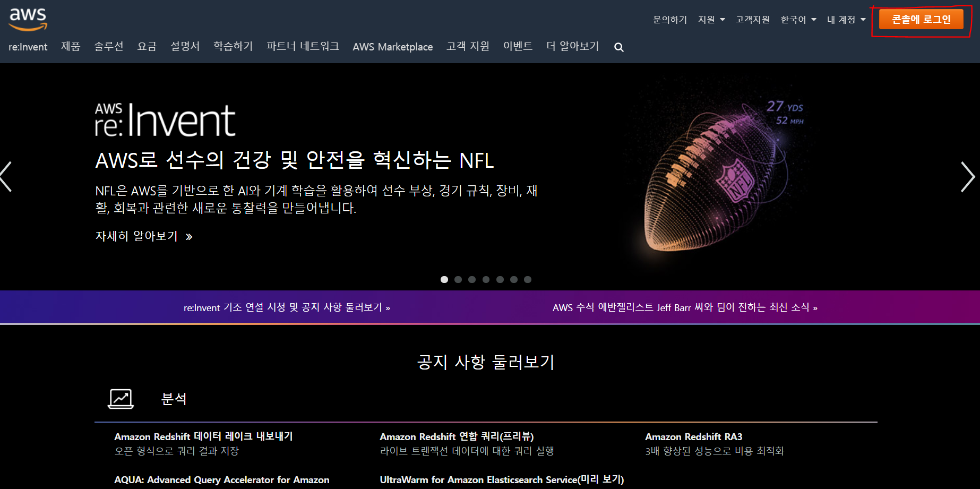Open the 고객 지원 nav menu
This screenshot has width=980, height=489.
(468, 47)
